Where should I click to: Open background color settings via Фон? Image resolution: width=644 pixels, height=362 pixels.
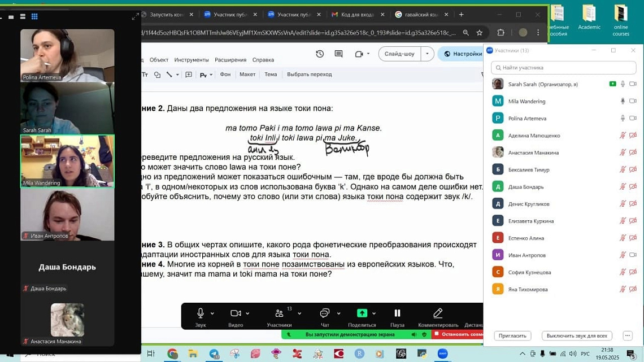tap(226, 74)
